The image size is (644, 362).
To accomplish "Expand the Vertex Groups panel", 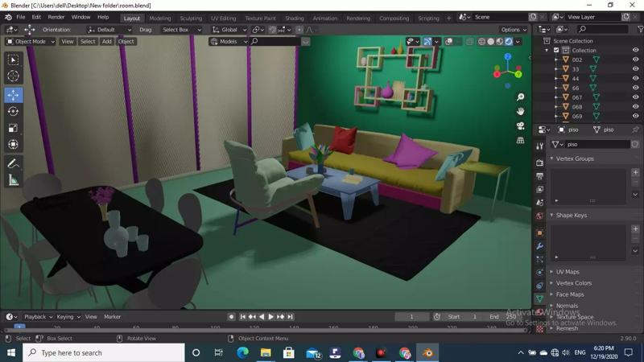I will click(x=574, y=158).
